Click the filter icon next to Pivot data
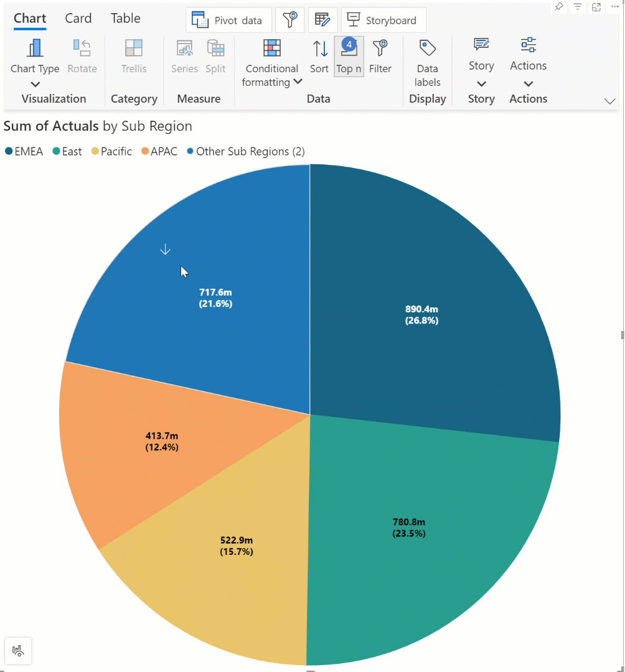 [289, 20]
